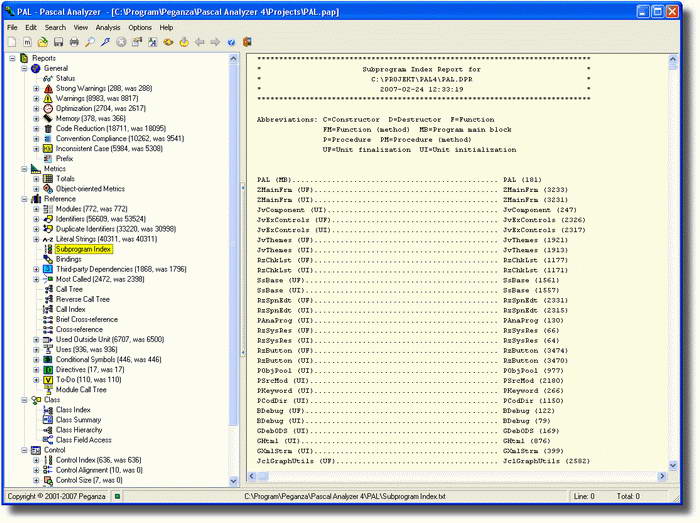Click the orange eye toolbar icon
The height and width of the screenshot is (523, 700).
coord(168,42)
